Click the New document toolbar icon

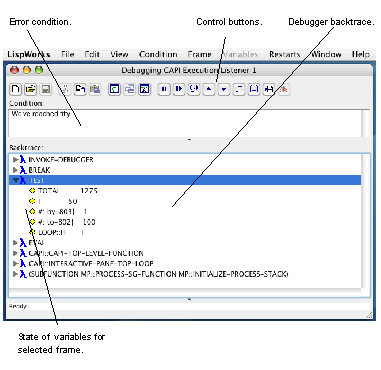coord(15,89)
